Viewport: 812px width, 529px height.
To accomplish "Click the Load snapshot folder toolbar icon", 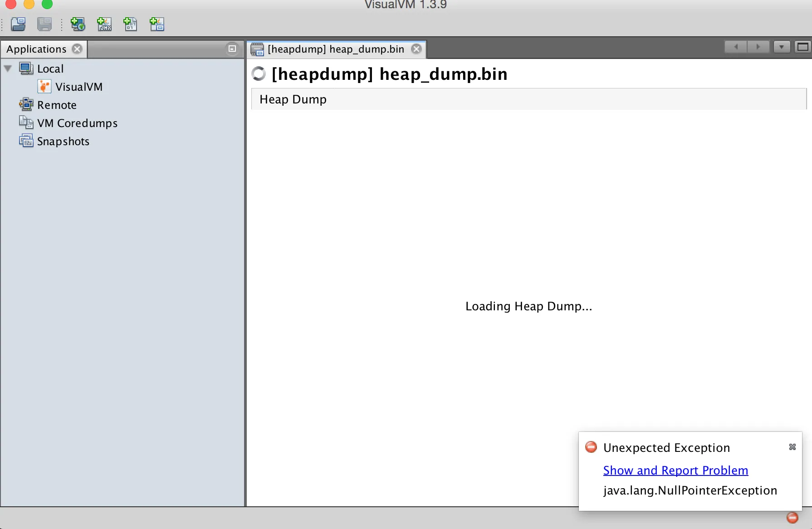I will pyautogui.click(x=18, y=24).
